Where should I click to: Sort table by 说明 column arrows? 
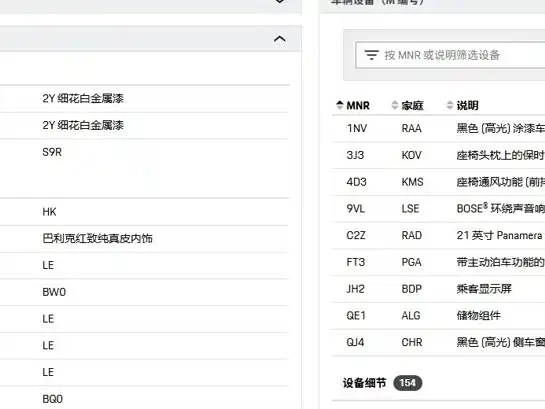click(x=450, y=105)
